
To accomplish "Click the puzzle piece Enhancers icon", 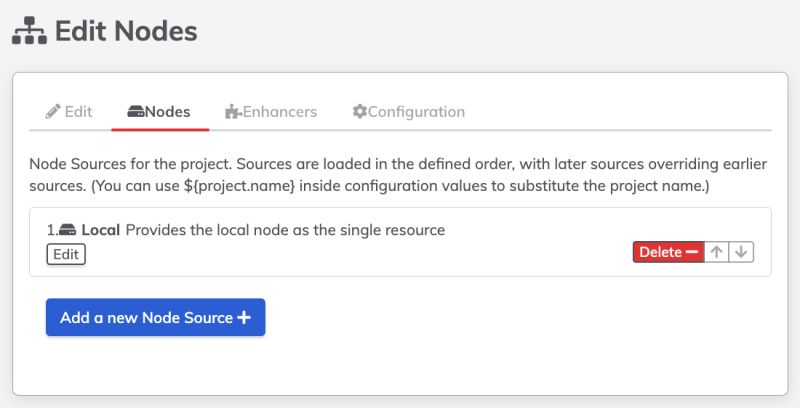I will (233, 112).
